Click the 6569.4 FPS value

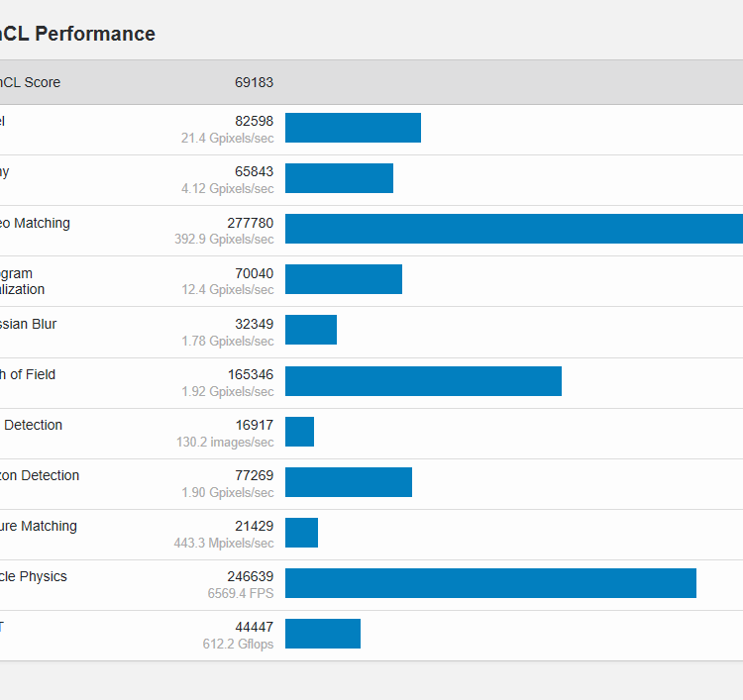(241, 593)
